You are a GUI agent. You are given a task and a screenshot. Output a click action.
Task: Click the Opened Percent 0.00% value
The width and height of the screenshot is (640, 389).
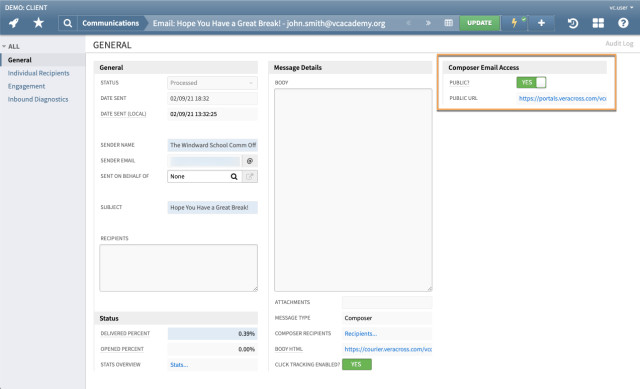[x=212, y=349]
